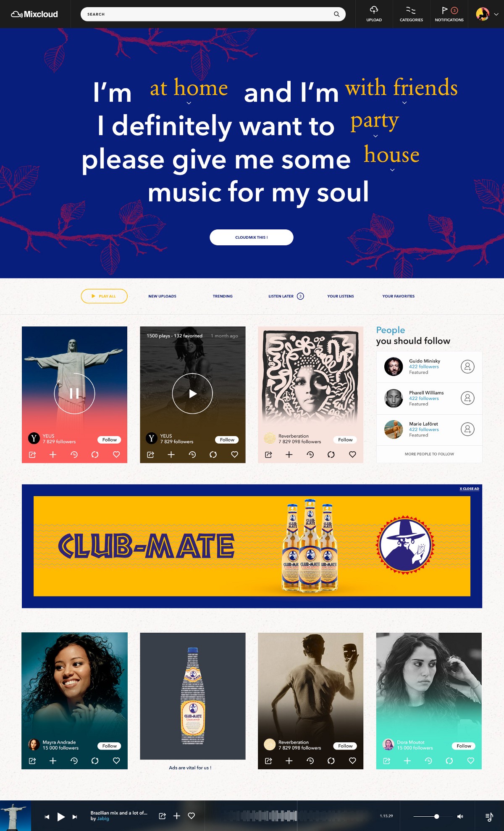
Task: Expand the "at home" dropdown
Action: [x=189, y=103]
